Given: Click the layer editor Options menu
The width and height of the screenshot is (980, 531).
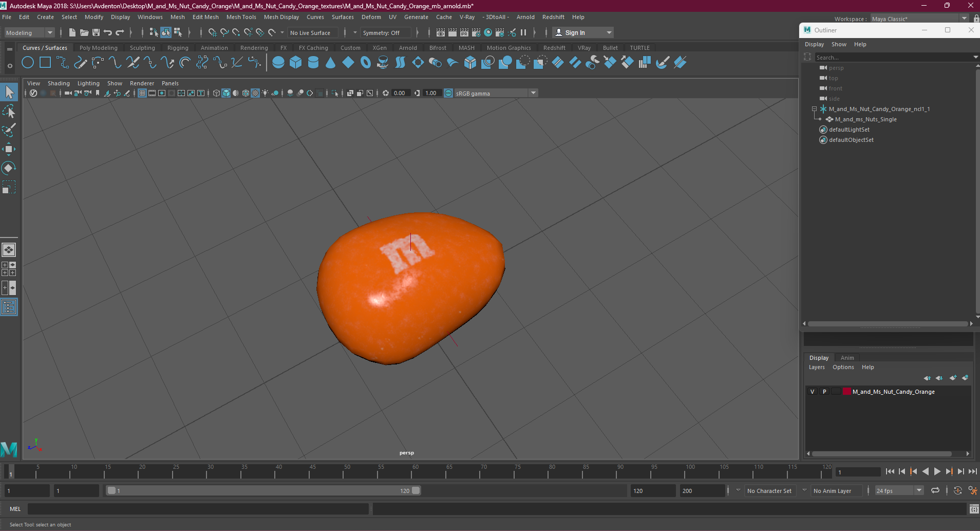Looking at the screenshot, I should 843,367.
